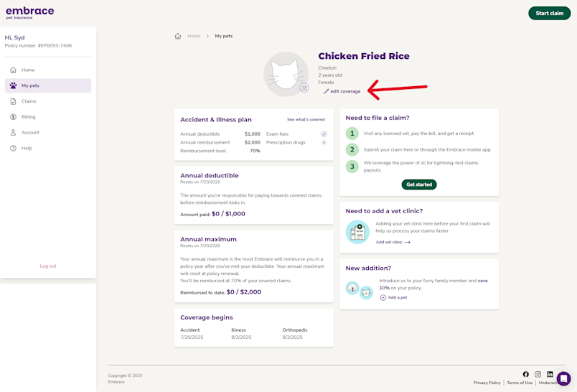Click the vet clinic building illustration

click(x=357, y=232)
